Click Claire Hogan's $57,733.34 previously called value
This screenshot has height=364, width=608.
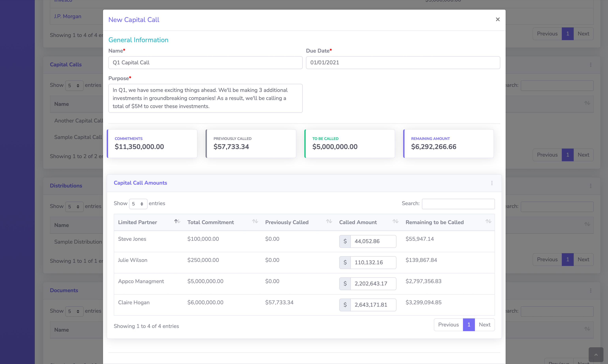coord(279,302)
